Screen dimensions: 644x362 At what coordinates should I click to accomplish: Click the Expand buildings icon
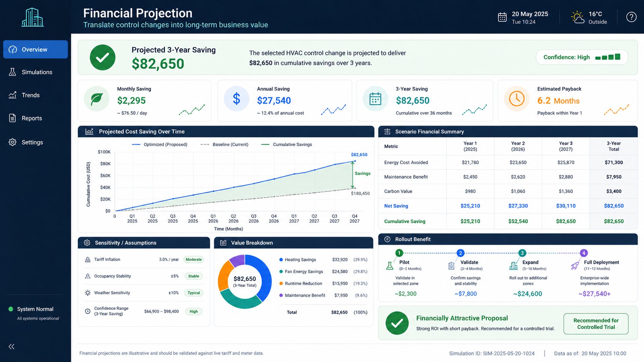pyautogui.click(x=513, y=265)
